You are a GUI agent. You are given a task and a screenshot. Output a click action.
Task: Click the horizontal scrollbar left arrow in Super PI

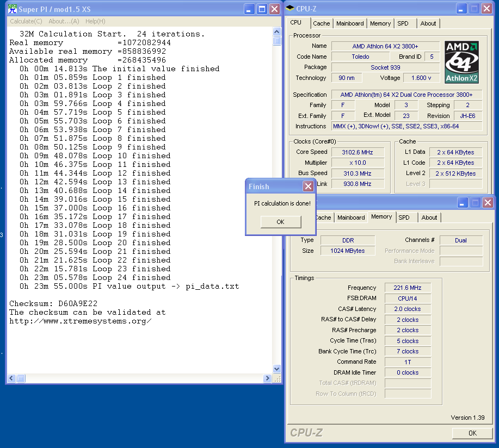(11, 378)
